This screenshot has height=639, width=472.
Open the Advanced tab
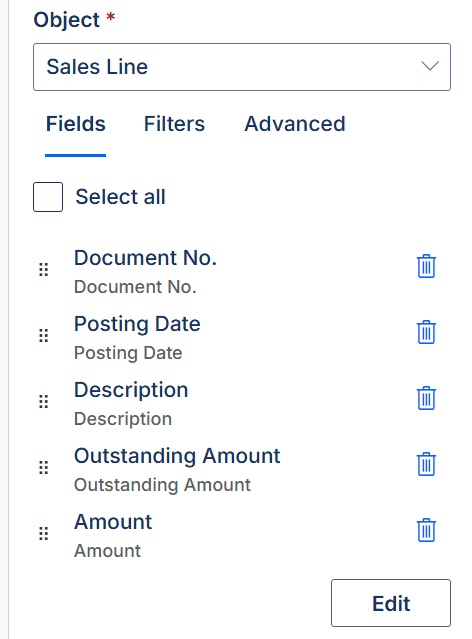click(295, 124)
